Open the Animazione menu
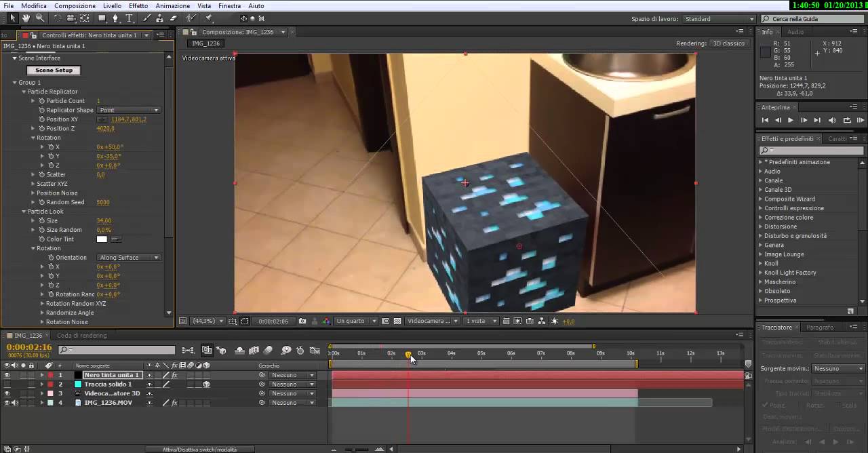The width and height of the screenshot is (868, 453). (x=172, y=5)
